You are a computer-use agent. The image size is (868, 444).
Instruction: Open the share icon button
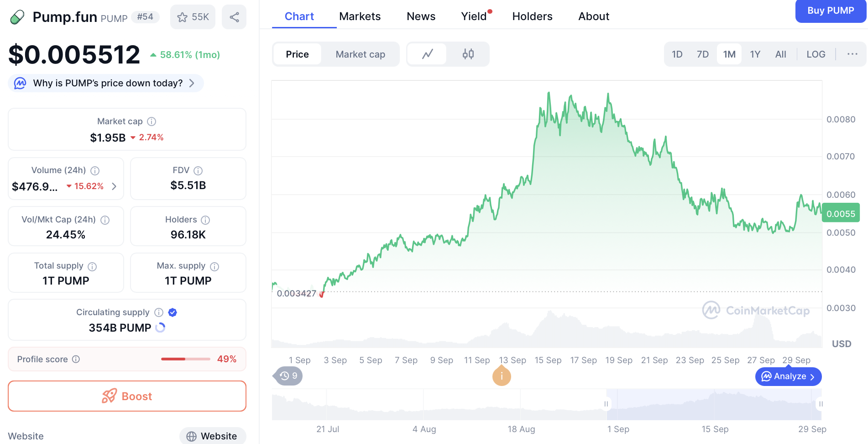click(234, 17)
